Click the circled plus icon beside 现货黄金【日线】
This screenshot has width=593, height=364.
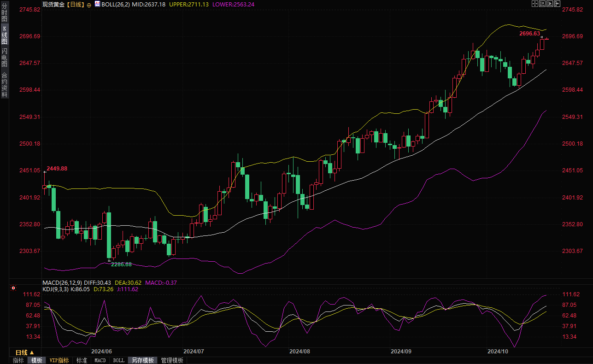pyautogui.click(x=89, y=4)
